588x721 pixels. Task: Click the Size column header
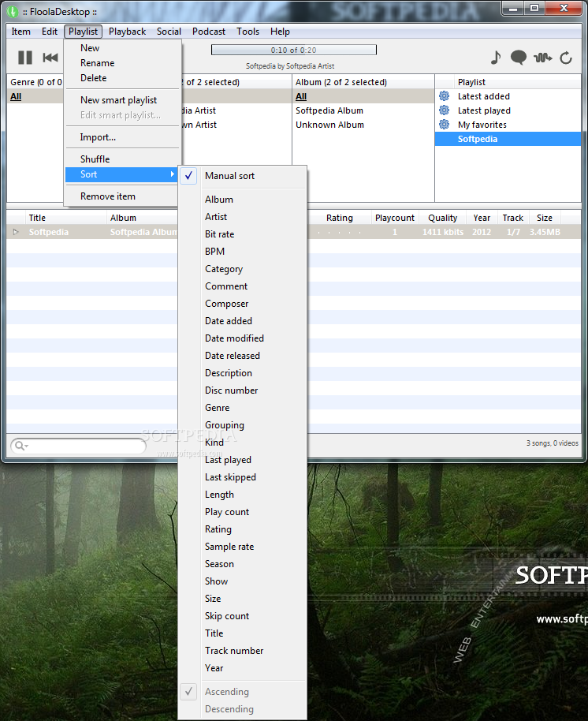pos(545,218)
